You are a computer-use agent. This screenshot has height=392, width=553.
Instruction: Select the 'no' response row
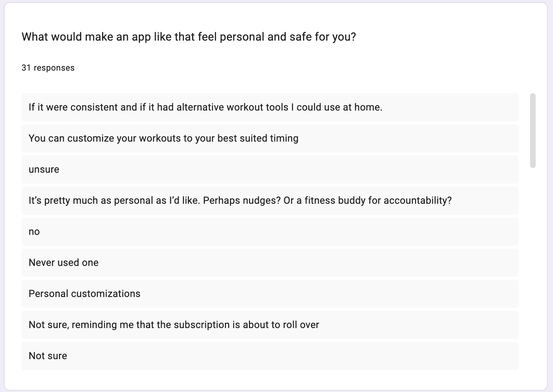point(270,232)
